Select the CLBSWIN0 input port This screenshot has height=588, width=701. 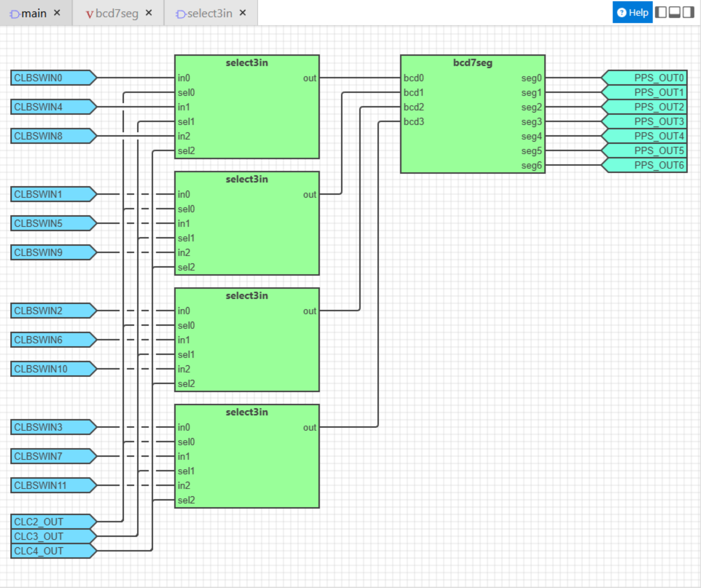click(53, 78)
